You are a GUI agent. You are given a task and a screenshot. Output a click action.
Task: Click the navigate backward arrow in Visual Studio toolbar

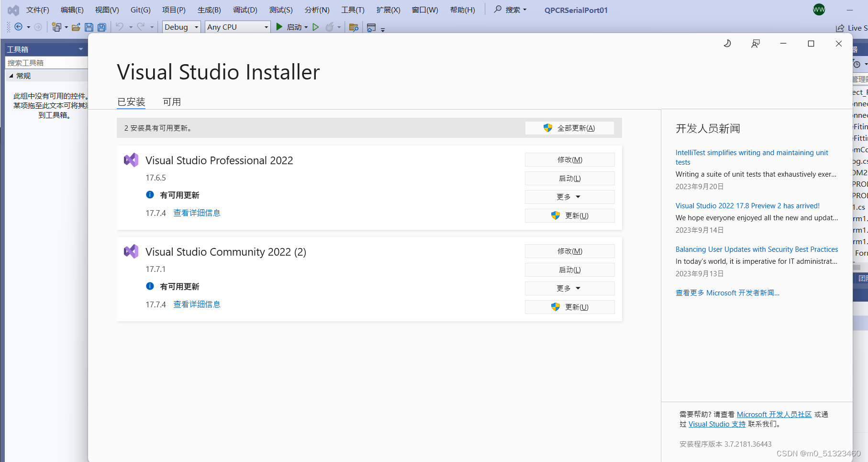pos(19,27)
